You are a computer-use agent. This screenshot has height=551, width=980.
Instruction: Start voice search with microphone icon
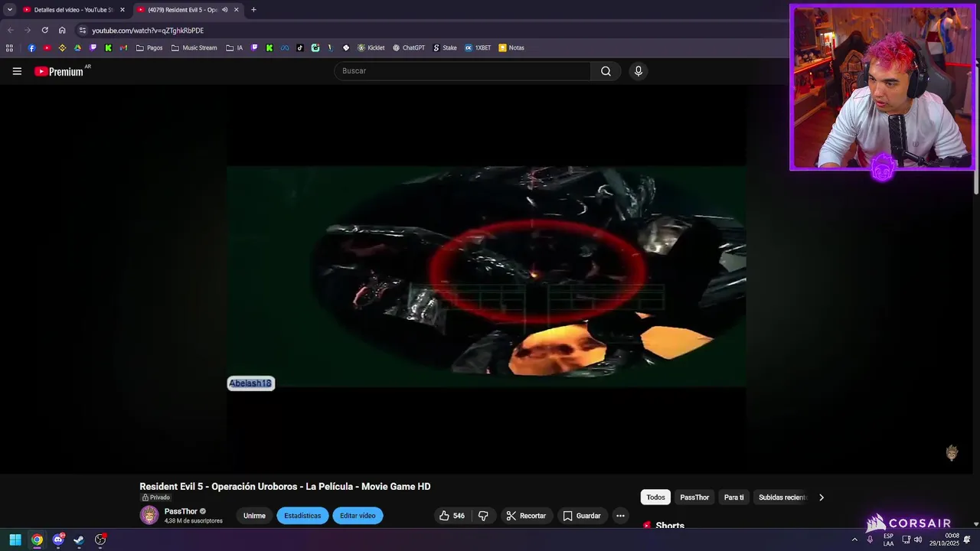[x=639, y=71]
